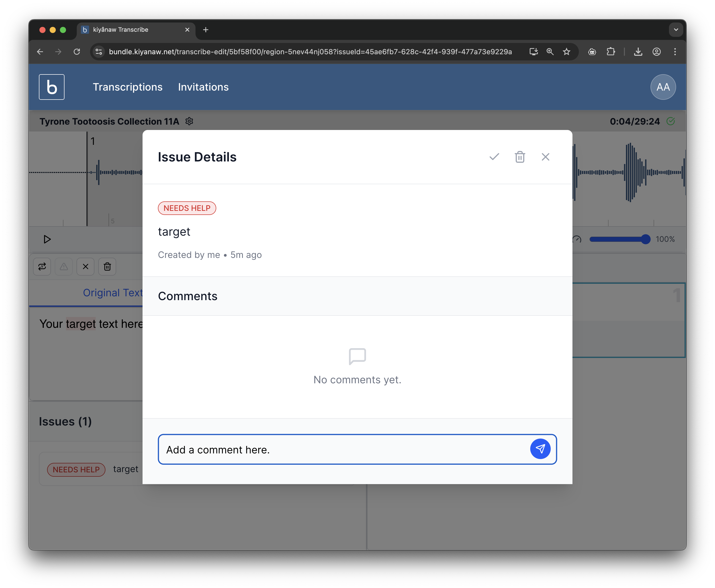715x588 pixels.
Task: Open the Chrome profile menu with the AA avatar
Action: click(x=663, y=87)
